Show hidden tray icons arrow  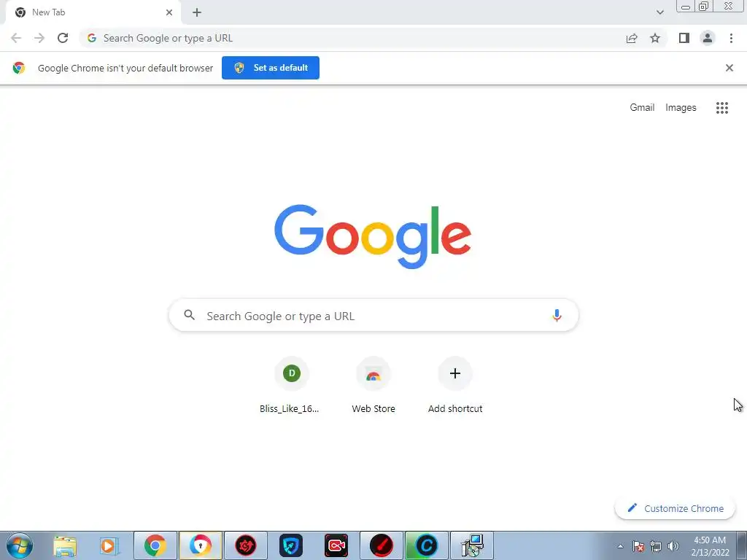click(x=620, y=546)
